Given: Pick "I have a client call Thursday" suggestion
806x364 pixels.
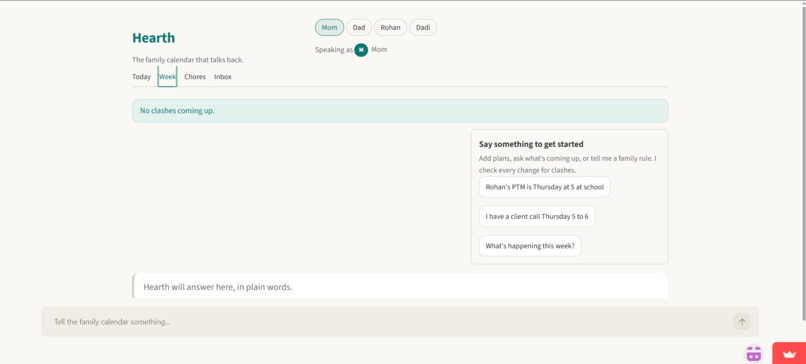Looking at the screenshot, I should 537,216.
